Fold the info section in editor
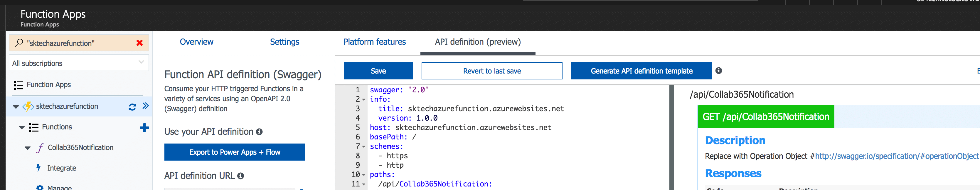Image resolution: width=980 pixels, height=190 pixels. (x=364, y=100)
